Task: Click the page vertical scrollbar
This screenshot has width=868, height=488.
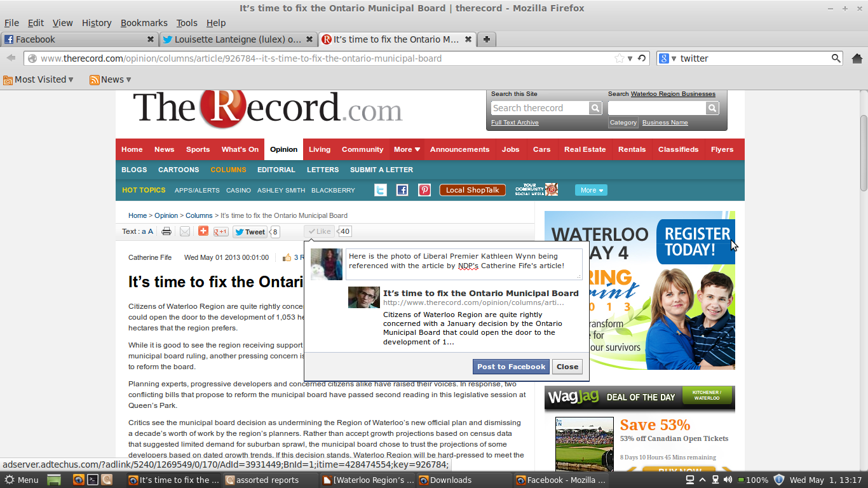Action: tap(864, 152)
